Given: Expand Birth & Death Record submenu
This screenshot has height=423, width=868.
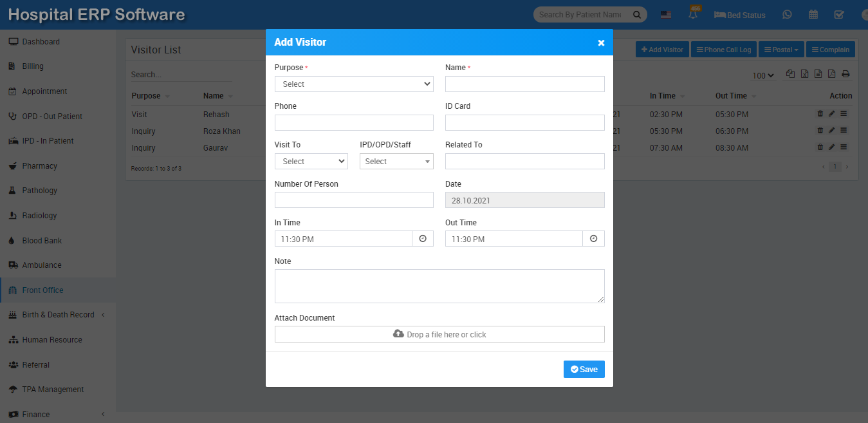Looking at the screenshot, I should click(58, 315).
